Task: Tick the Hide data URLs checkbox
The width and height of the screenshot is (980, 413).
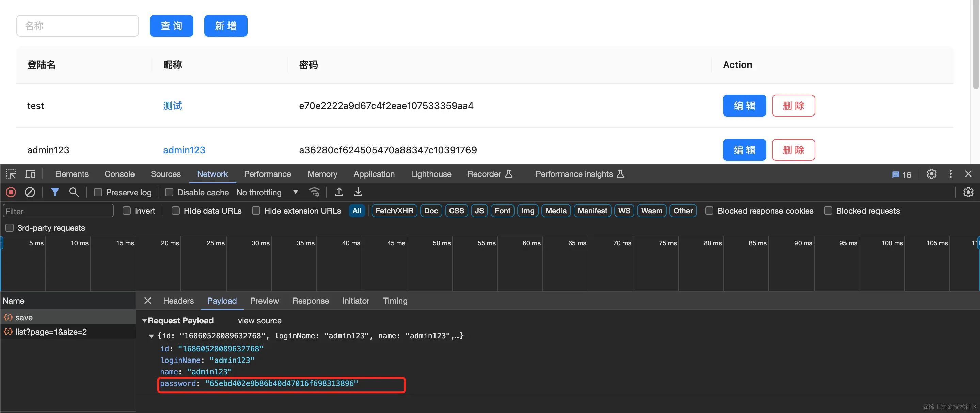Action: pyautogui.click(x=175, y=211)
